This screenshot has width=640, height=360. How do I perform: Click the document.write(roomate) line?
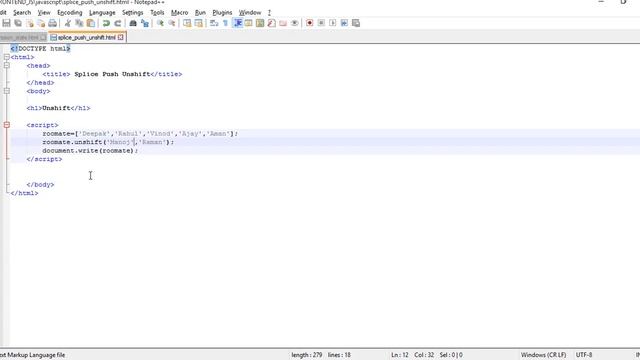[90, 151]
